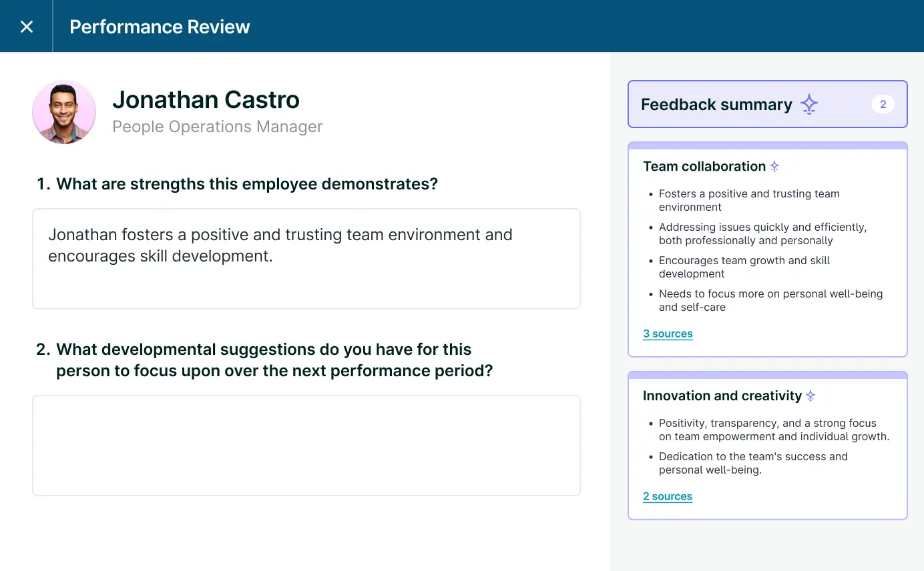This screenshot has width=924, height=571.
Task: Pick the 'Needs to focus more' bullet
Action: (770, 300)
